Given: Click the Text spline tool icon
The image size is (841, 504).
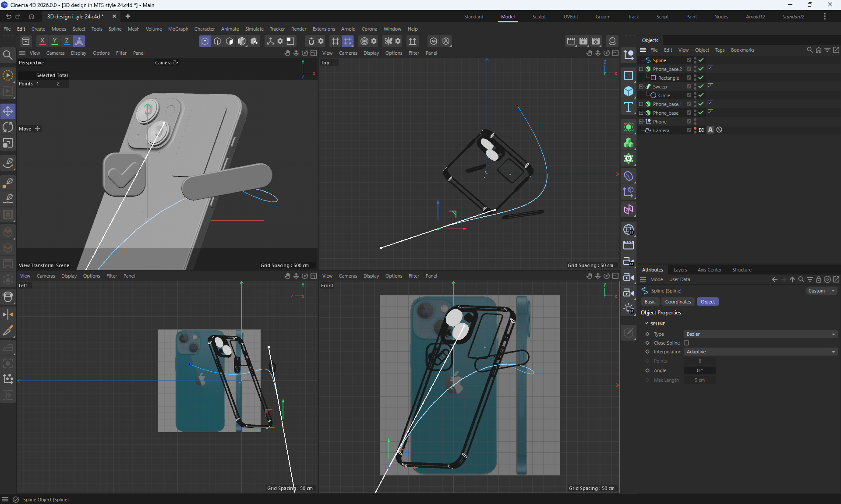Looking at the screenshot, I should tap(629, 107).
